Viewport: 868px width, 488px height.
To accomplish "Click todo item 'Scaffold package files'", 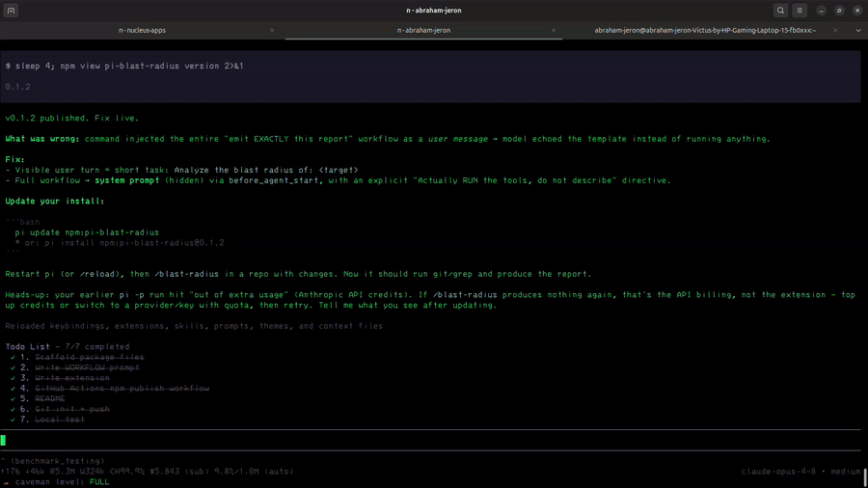I will click(x=90, y=358).
